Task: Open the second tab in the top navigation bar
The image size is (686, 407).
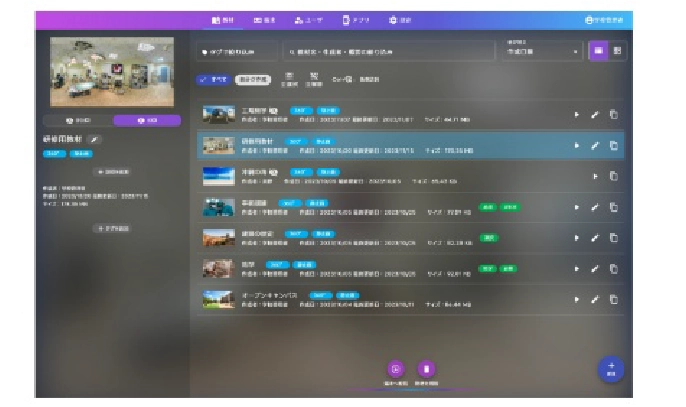Action: [264, 20]
